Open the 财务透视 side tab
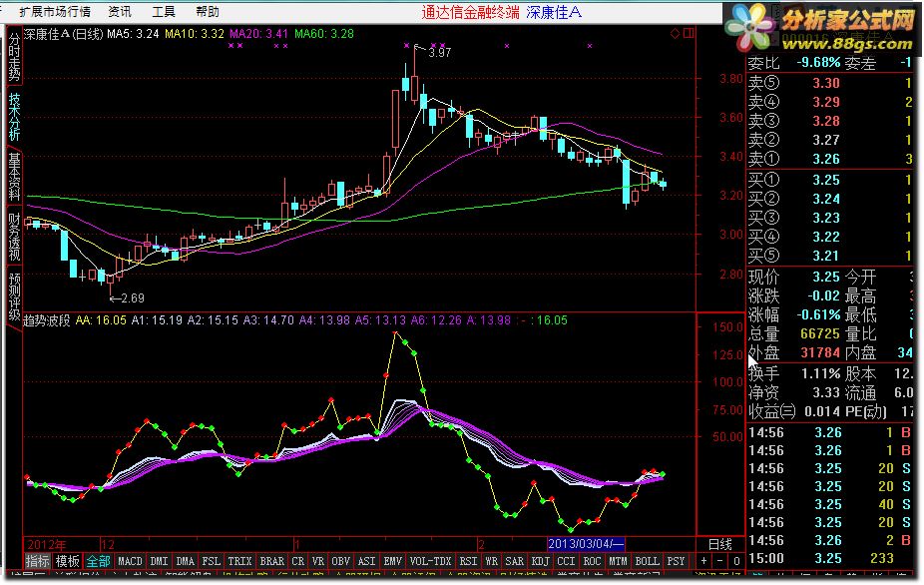 click(14, 237)
